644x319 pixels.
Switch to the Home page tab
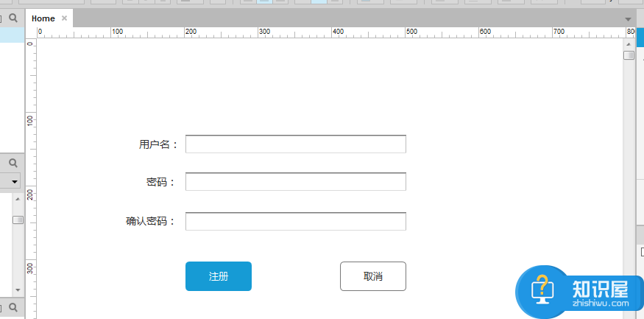pos(43,18)
